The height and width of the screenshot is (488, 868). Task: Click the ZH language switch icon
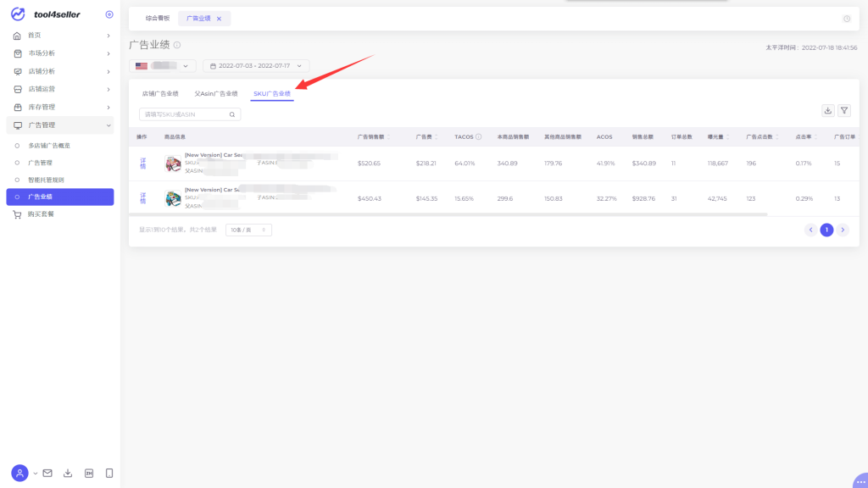click(89, 473)
